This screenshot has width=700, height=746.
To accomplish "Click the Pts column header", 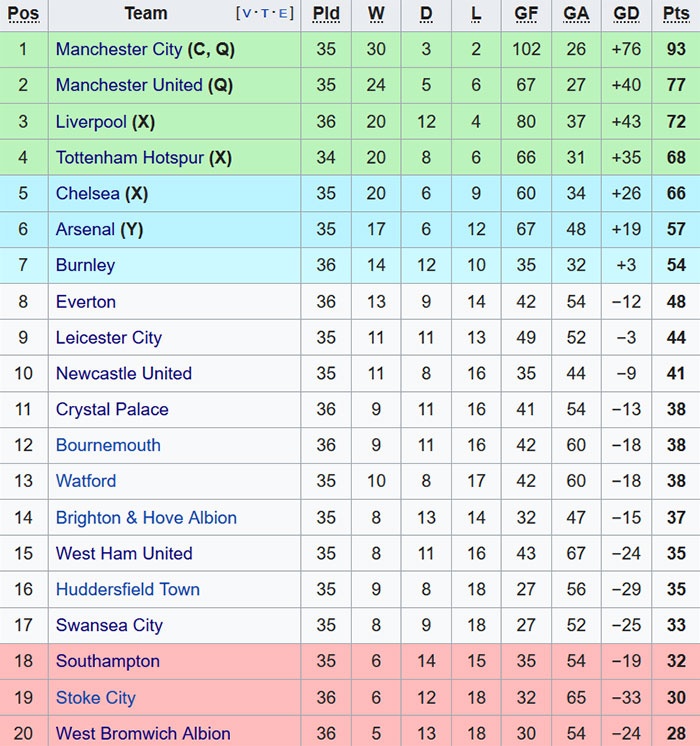I will coord(676,14).
